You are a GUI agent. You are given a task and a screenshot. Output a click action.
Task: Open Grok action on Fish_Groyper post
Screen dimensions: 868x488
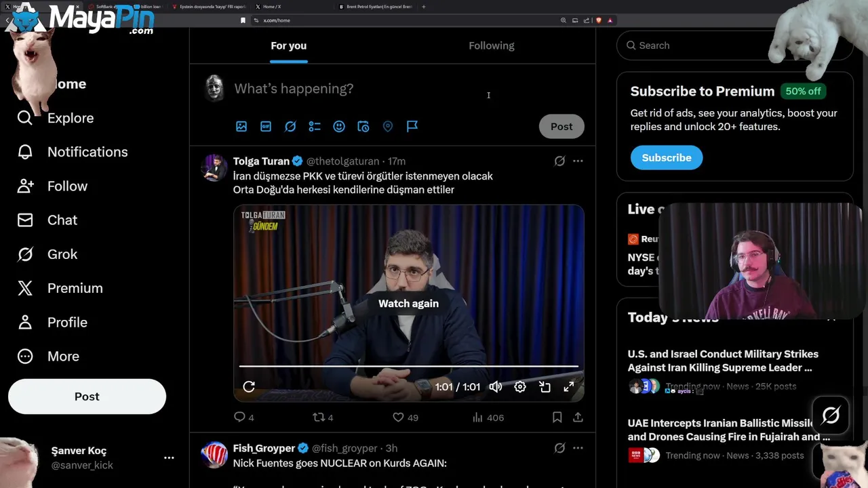click(559, 448)
